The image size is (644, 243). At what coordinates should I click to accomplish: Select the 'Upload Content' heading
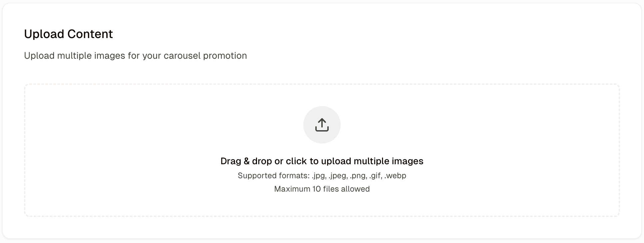point(68,34)
